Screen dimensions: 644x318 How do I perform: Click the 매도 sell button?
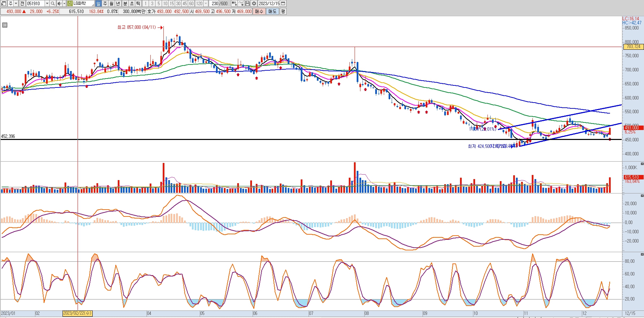click(273, 11)
